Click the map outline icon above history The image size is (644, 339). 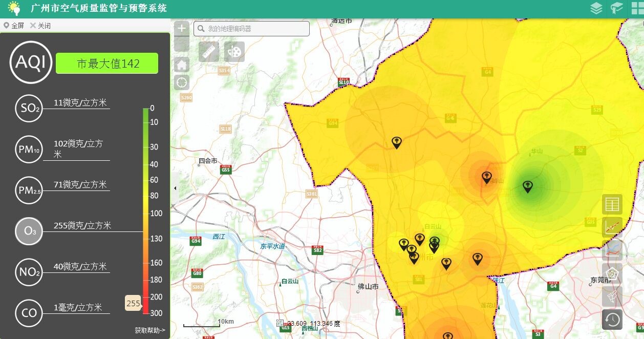612,296
